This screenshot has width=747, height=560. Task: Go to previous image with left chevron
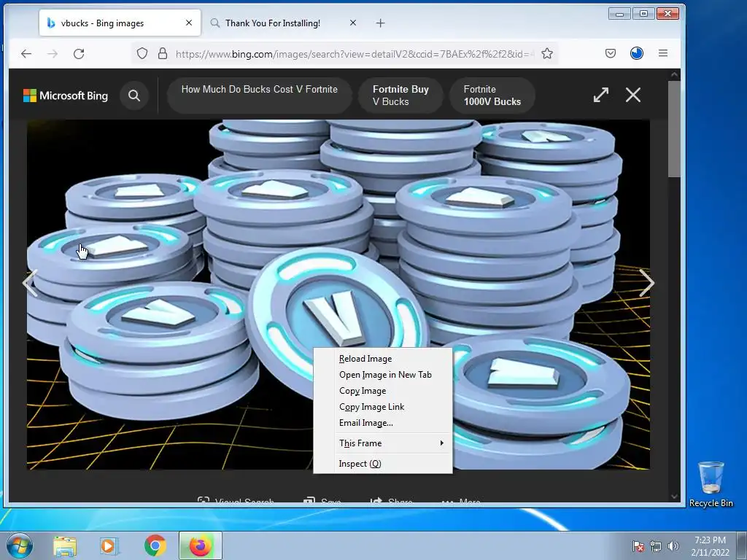[29, 283]
